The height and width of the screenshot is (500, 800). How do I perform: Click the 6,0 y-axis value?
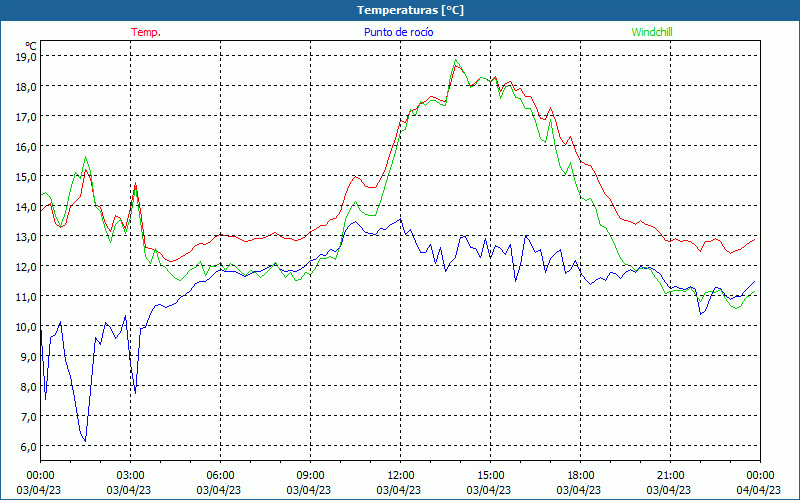(29, 446)
